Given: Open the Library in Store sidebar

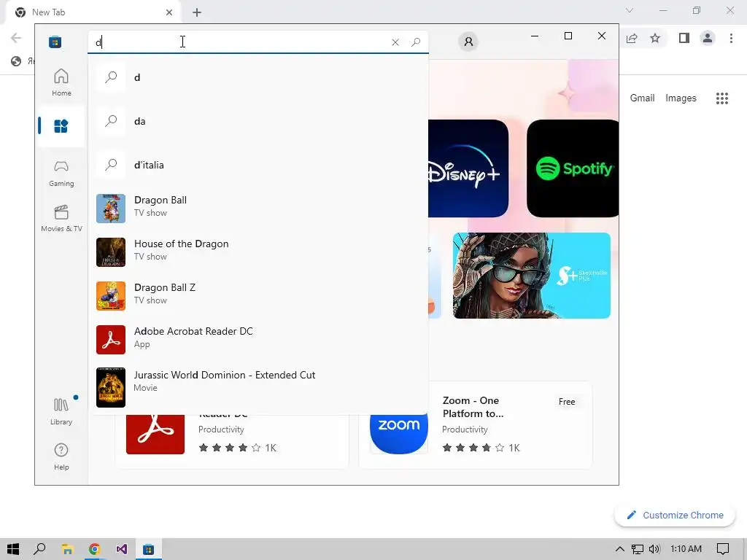Looking at the screenshot, I should tap(61, 411).
